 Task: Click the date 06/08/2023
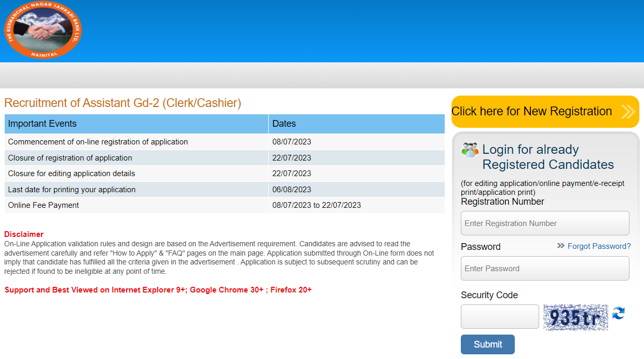292,190
